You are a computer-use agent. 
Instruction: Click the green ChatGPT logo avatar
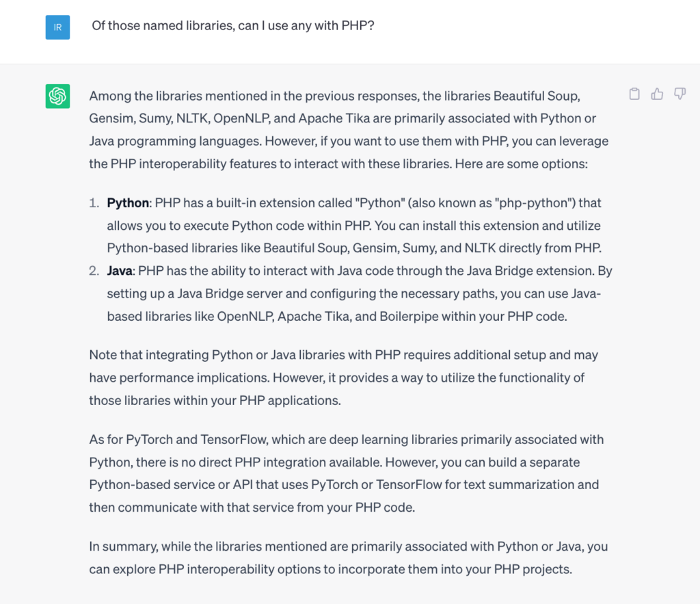point(57,96)
